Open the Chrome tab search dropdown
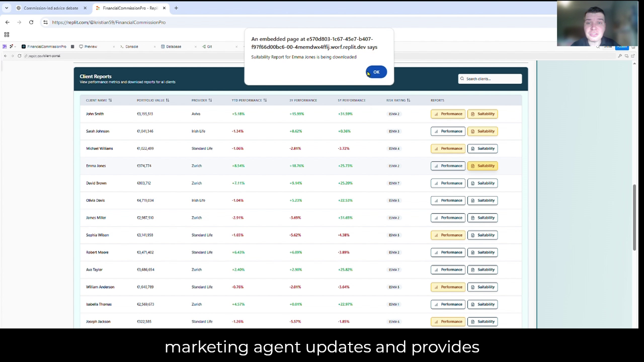644x362 pixels. (7, 8)
